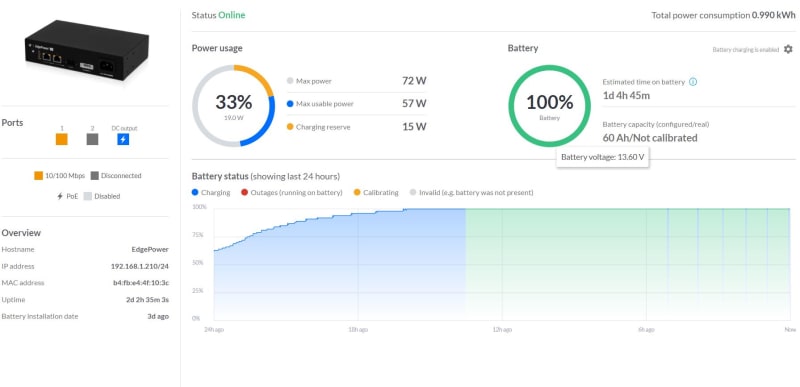Click the Ports section heading
Viewport: 800px width, 387px height.
click(x=12, y=123)
